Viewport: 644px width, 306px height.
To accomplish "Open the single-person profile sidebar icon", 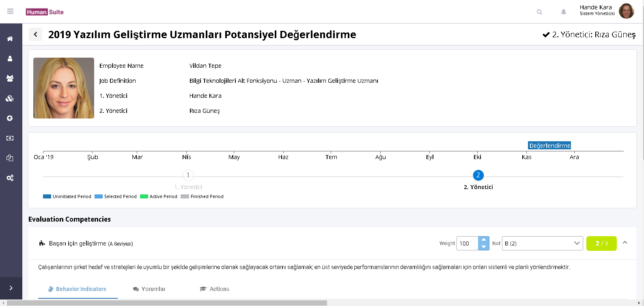I will pos(10,58).
